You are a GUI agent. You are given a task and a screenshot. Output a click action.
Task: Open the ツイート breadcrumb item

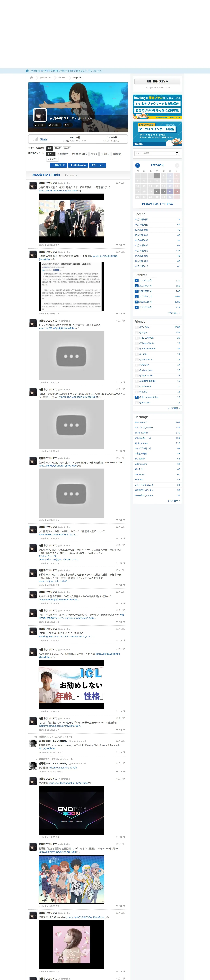[x=62, y=78]
